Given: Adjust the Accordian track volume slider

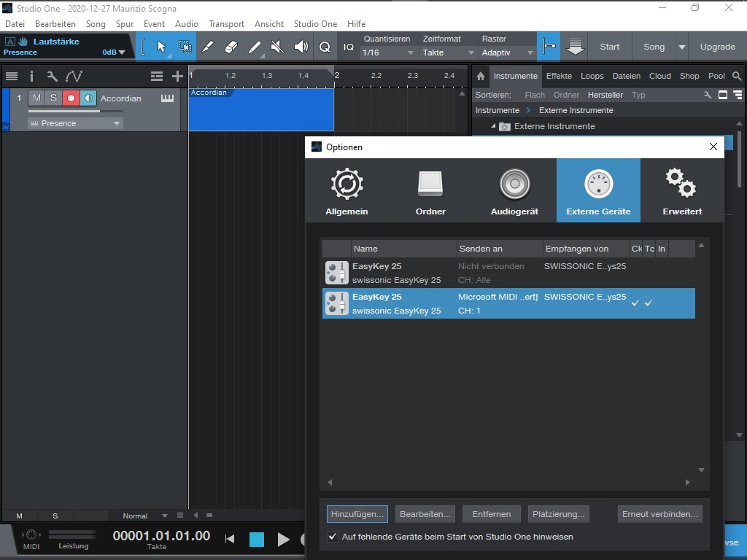Looking at the screenshot, I should click(x=76, y=112).
